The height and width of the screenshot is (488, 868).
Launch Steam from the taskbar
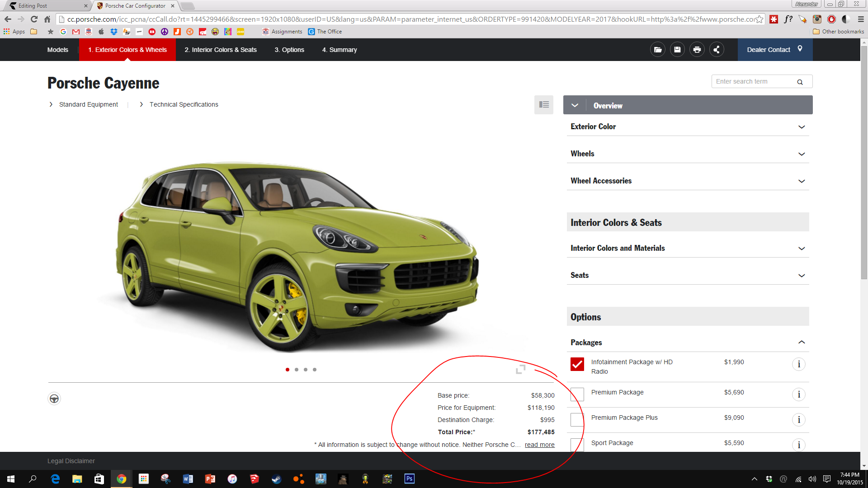(x=277, y=479)
